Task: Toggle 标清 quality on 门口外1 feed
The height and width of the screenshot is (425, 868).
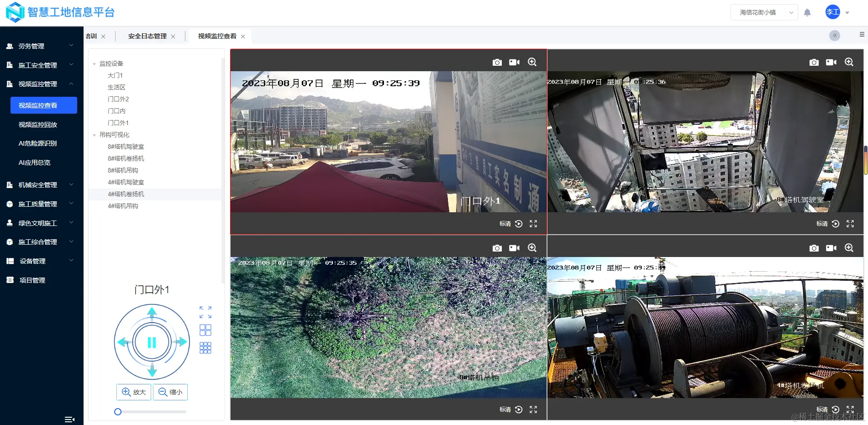Action: click(x=505, y=224)
